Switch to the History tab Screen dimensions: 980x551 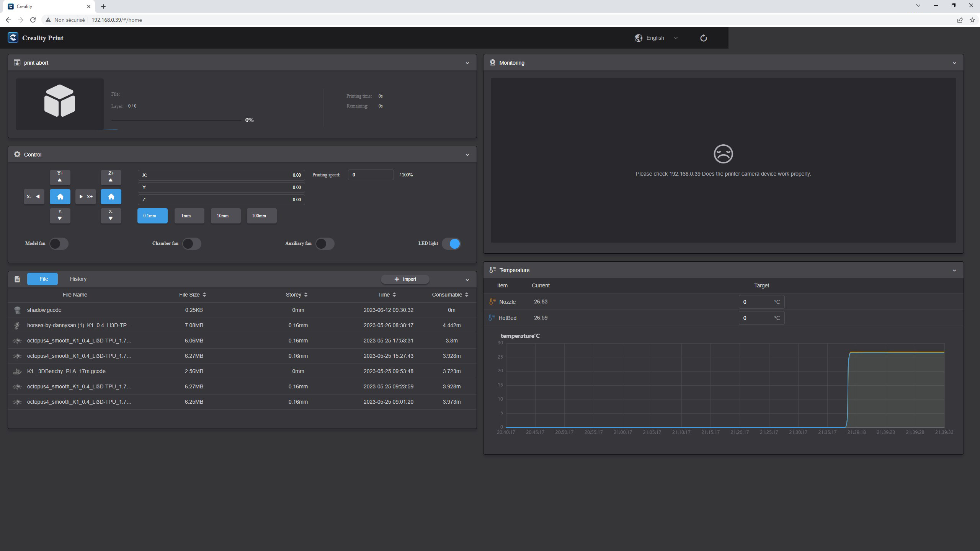tap(78, 279)
